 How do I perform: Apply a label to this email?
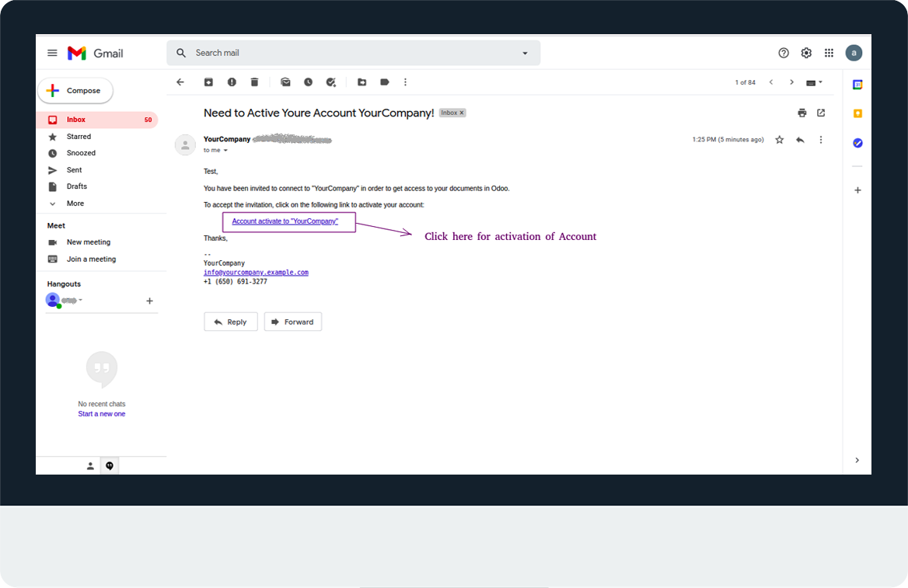pyautogui.click(x=385, y=82)
